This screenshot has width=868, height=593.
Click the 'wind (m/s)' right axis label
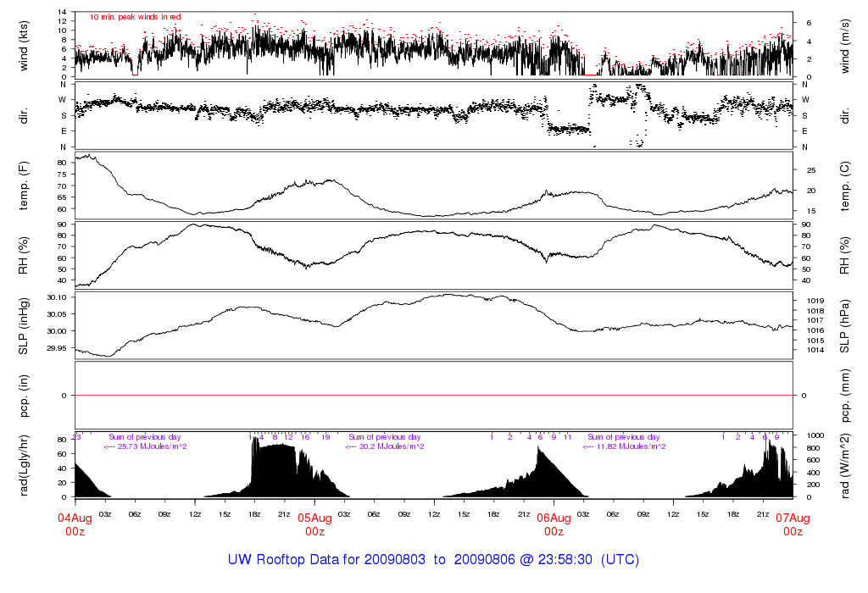click(x=845, y=46)
